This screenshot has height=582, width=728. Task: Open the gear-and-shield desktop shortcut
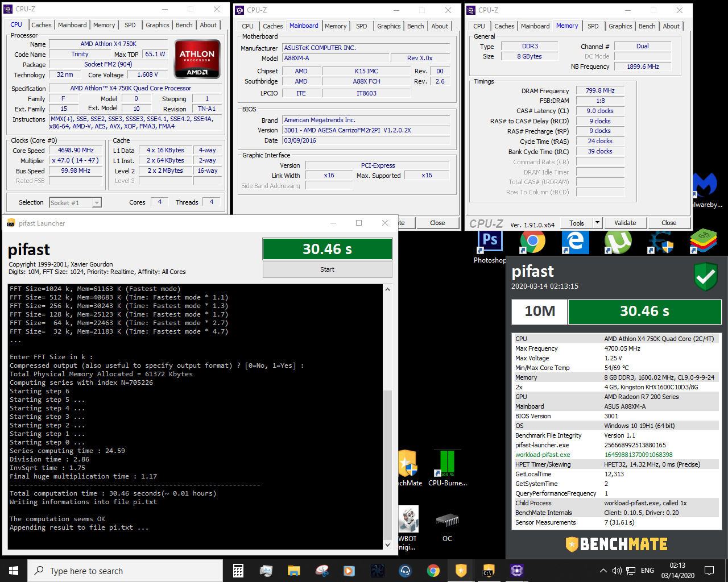(x=660, y=242)
